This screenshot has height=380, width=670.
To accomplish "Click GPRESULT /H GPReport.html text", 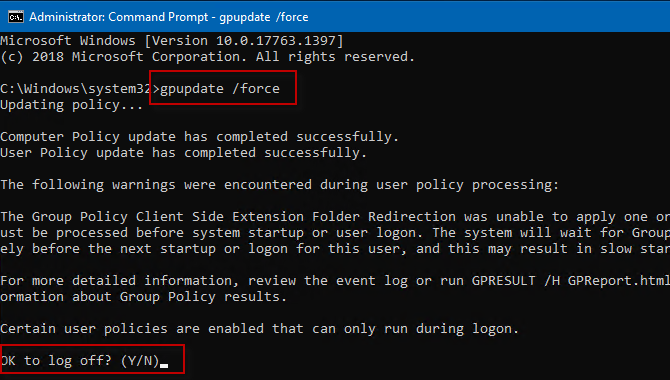I will [571, 281].
